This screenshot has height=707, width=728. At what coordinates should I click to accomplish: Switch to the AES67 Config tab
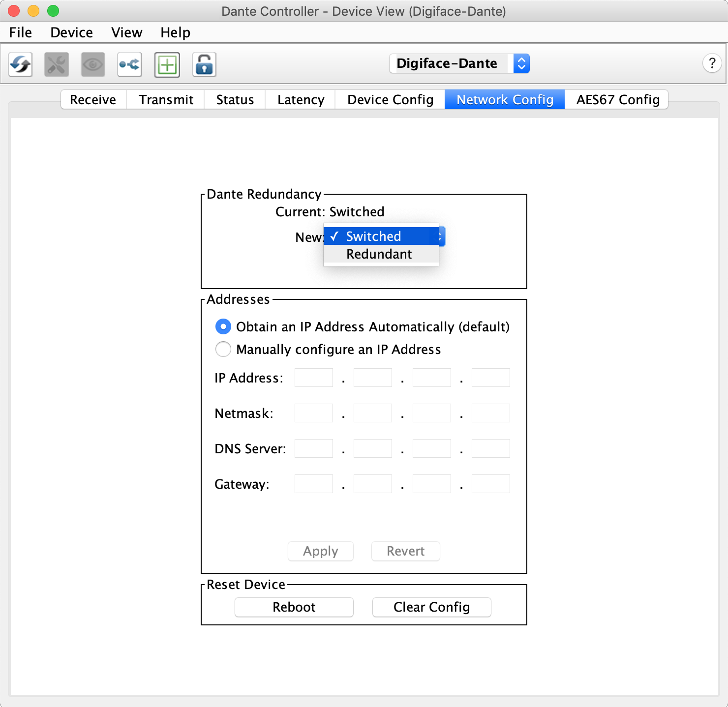[x=617, y=100]
